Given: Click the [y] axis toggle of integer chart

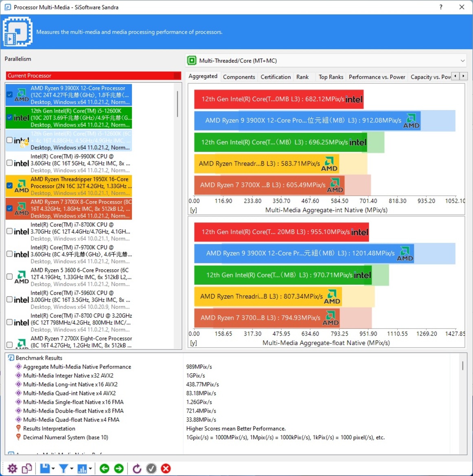Looking at the screenshot, I should coord(193,210).
